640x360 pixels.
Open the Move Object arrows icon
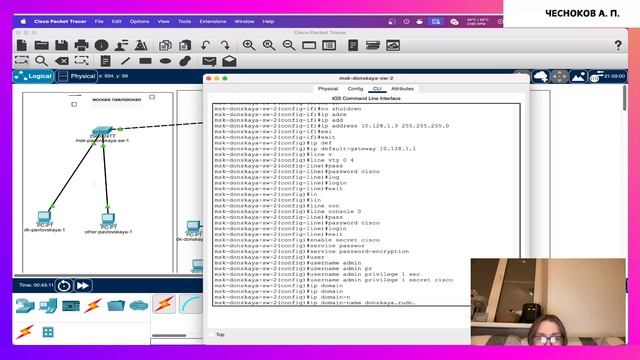tap(560, 76)
